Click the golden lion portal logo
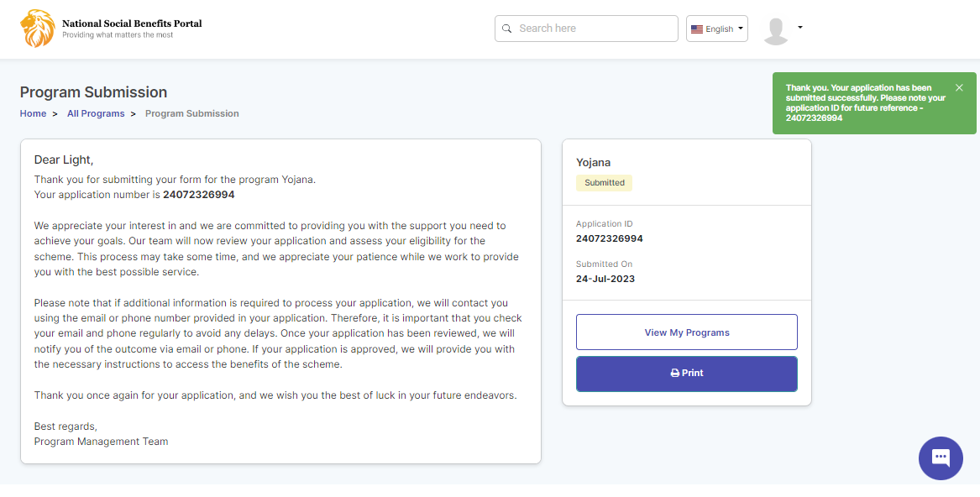 coord(37,29)
